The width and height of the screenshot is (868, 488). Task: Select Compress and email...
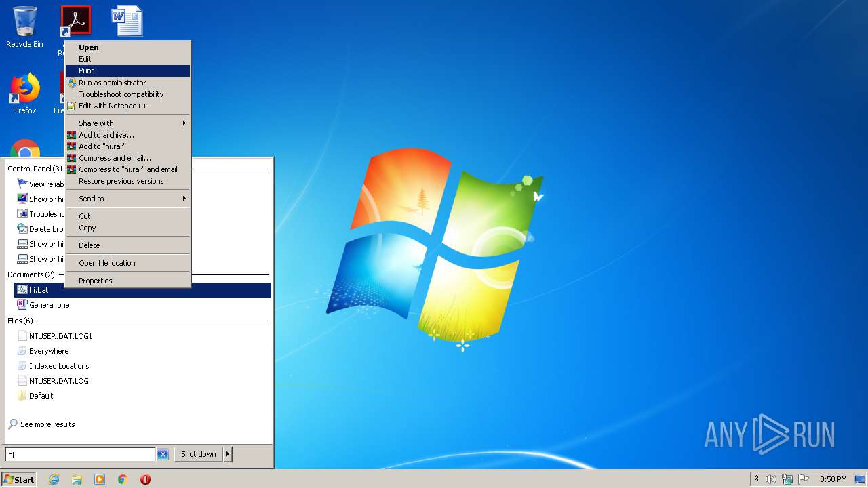[x=127, y=158]
